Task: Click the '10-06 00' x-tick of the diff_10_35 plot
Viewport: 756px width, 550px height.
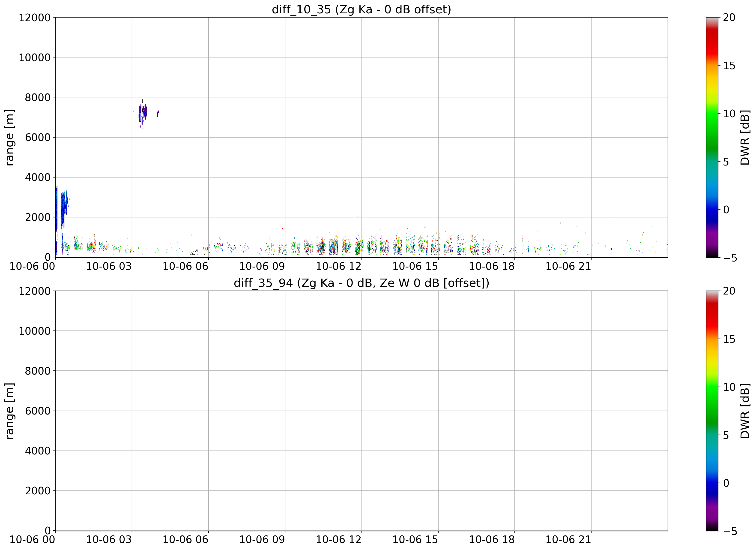Action: 32,266
